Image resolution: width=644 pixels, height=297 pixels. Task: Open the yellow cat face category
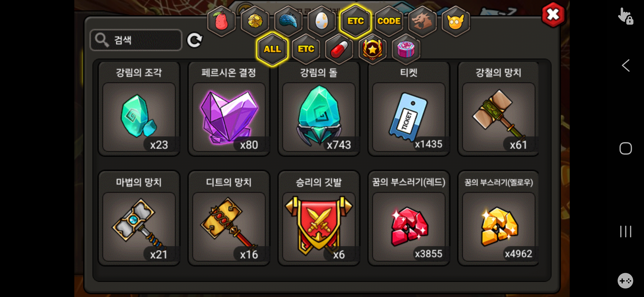coord(456,21)
